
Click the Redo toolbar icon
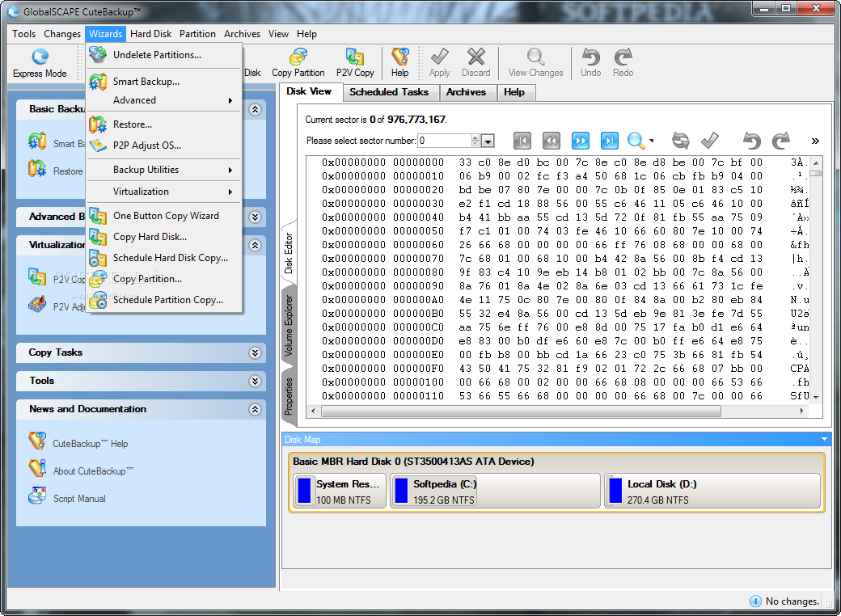pos(623,57)
